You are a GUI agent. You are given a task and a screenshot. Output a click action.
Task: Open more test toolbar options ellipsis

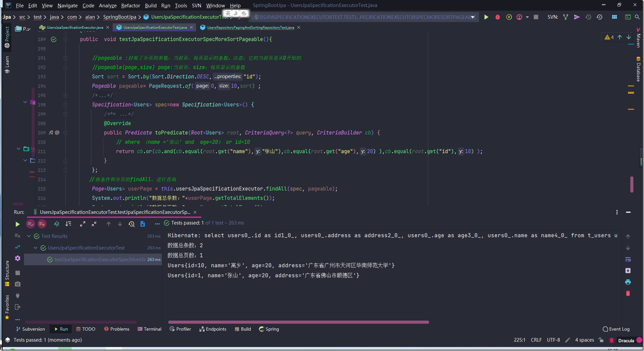coord(157,224)
